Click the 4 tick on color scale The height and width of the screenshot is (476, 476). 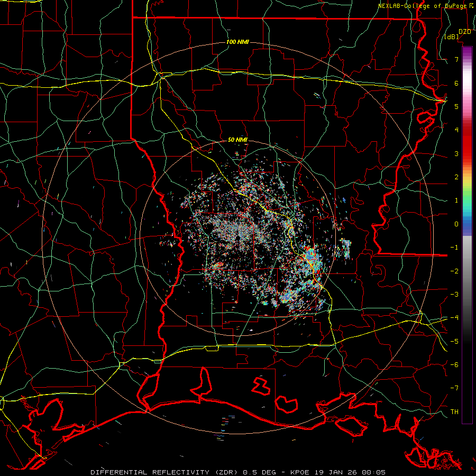456,130
